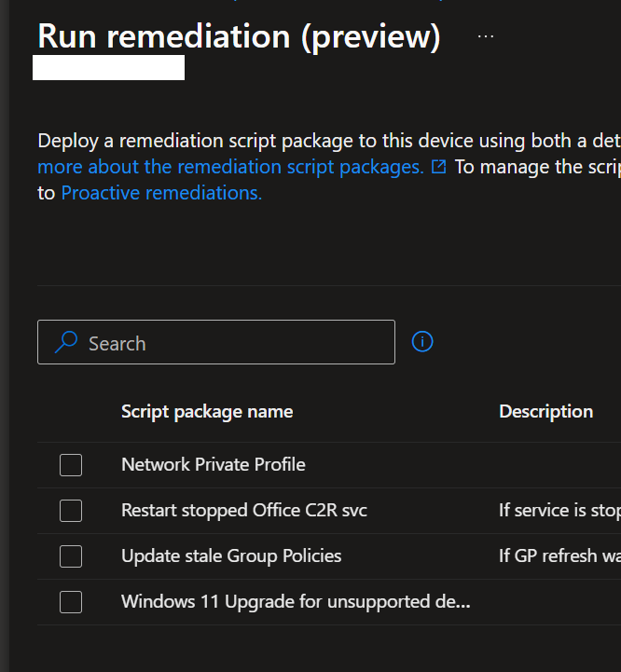621x672 pixels.
Task: Click the Run remediation (preview) page title
Action: tap(239, 36)
